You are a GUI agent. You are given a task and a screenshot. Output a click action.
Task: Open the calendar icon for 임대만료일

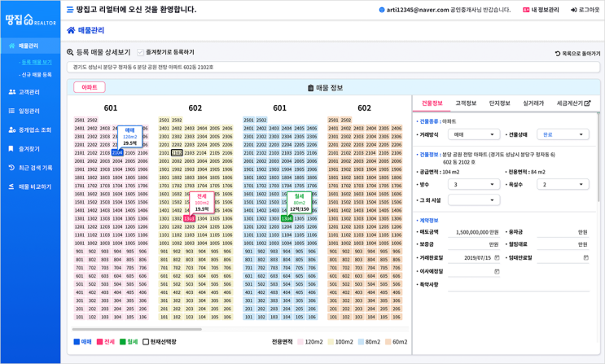(586, 257)
